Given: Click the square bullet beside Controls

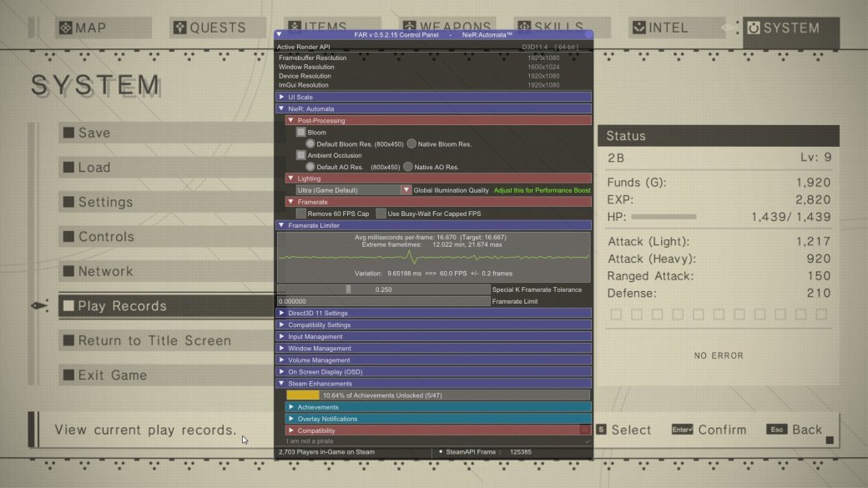Looking at the screenshot, I should (68, 237).
